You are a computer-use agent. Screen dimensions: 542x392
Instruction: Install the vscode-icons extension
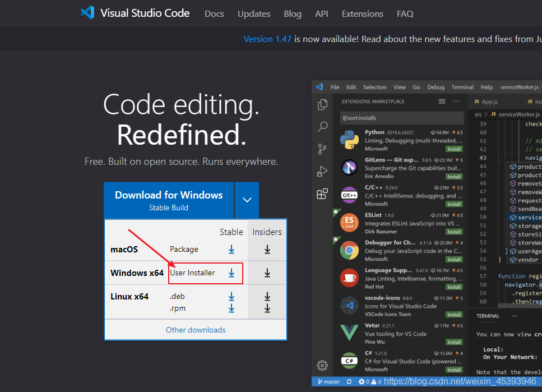pos(454,315)
